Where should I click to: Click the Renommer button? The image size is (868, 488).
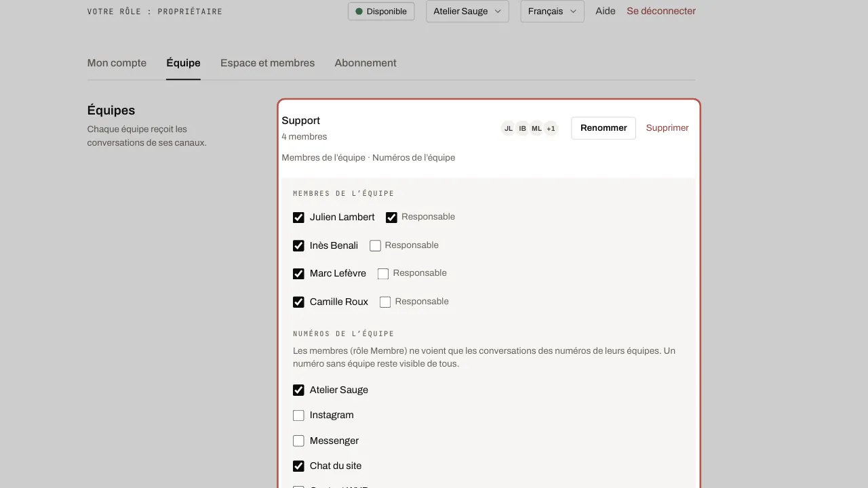point(604,128)
